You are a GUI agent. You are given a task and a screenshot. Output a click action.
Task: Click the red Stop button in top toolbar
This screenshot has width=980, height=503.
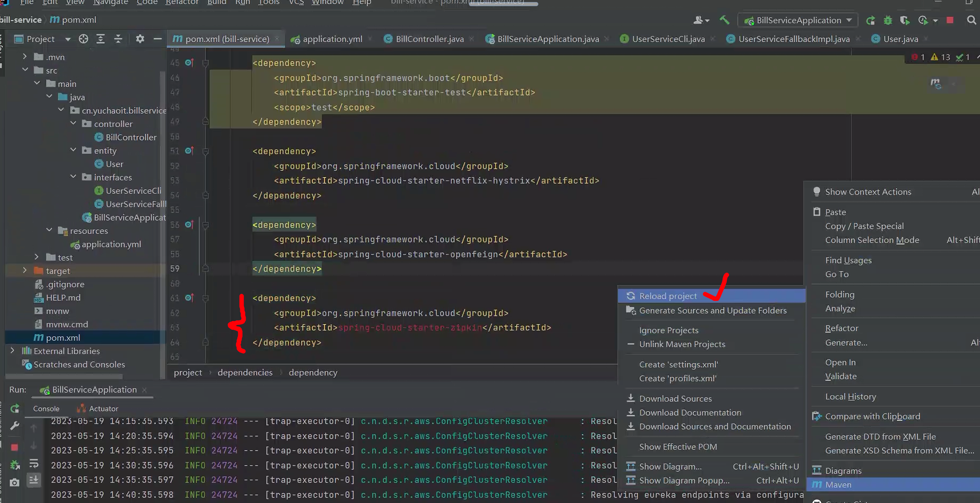pyautogui.click(x=950, y=20)
